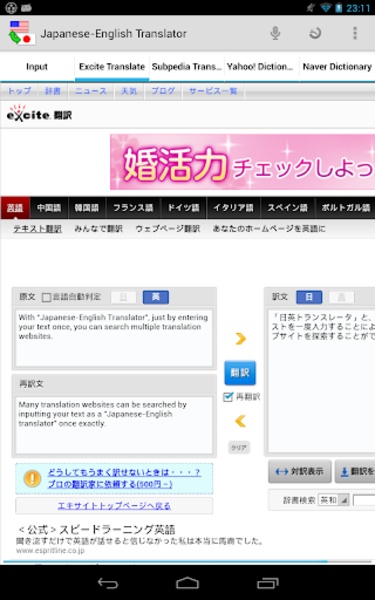375x600 pixels.
Task: Click the blue 翻訳 translate button
Action: coord(240,372)
